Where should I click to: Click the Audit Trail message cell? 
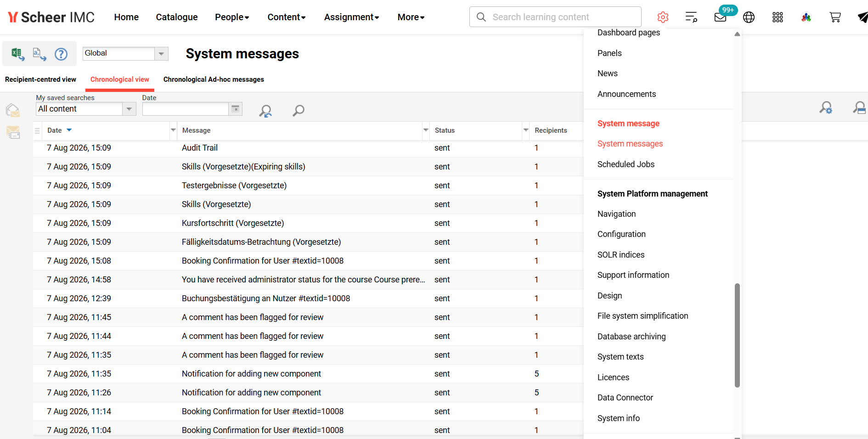pos(199,148)
